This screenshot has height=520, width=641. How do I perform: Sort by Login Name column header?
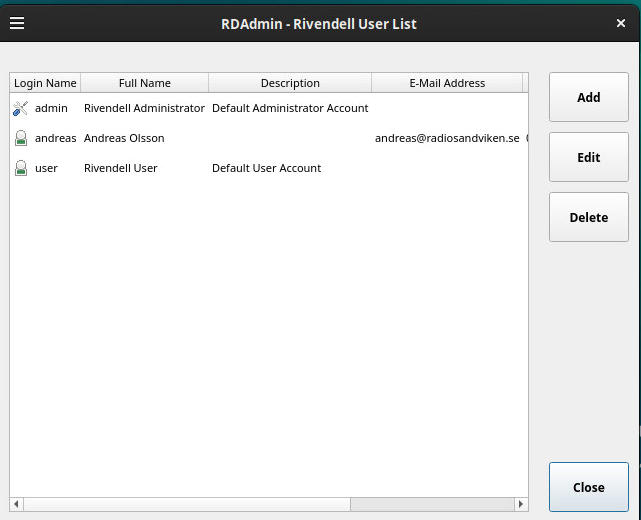point(45,83)
